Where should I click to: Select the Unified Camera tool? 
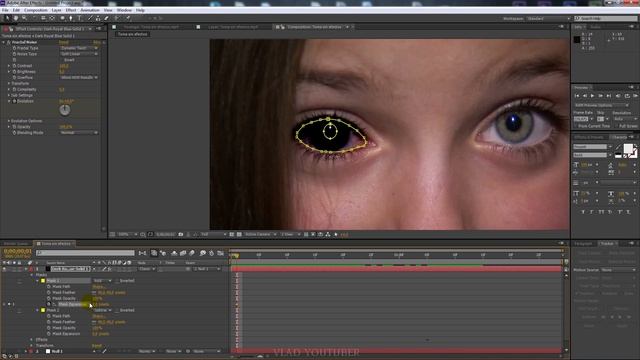43,18
